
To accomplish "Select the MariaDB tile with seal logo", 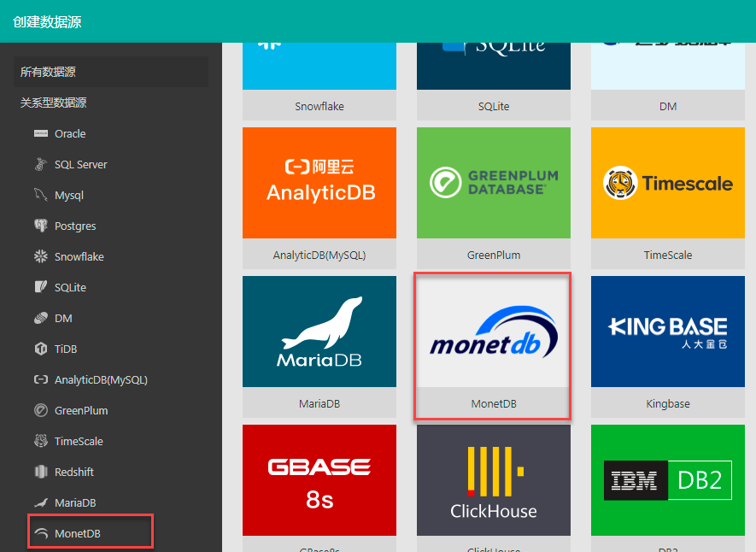I will click(319, 332).
